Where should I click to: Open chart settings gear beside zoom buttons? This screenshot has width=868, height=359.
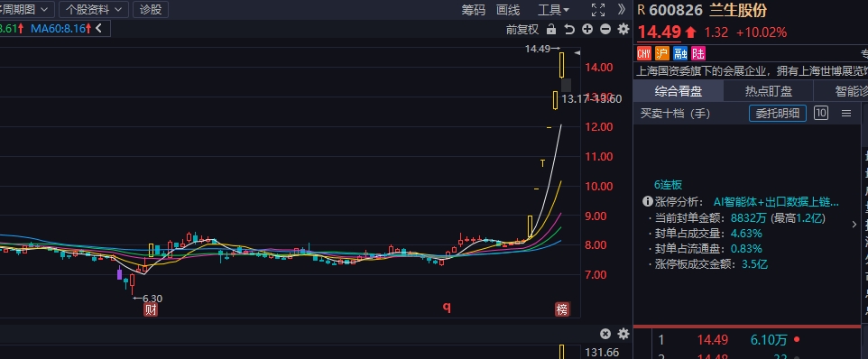[623, 30]
